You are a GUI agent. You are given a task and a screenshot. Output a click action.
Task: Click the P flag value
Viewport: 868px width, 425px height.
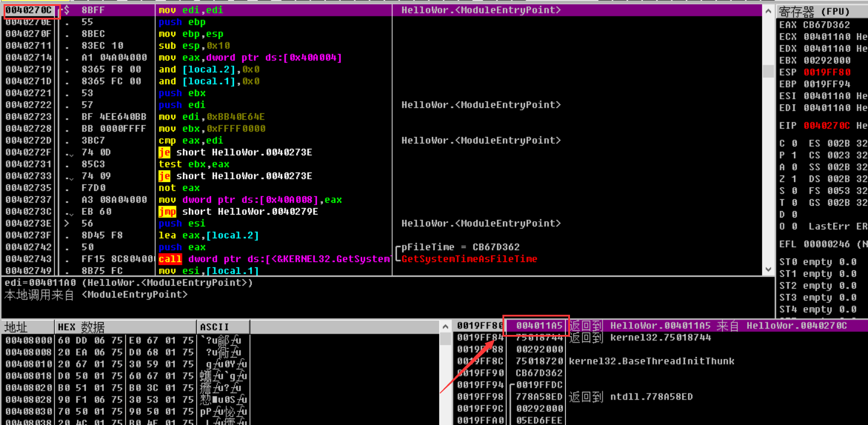[x=795, y=155]
